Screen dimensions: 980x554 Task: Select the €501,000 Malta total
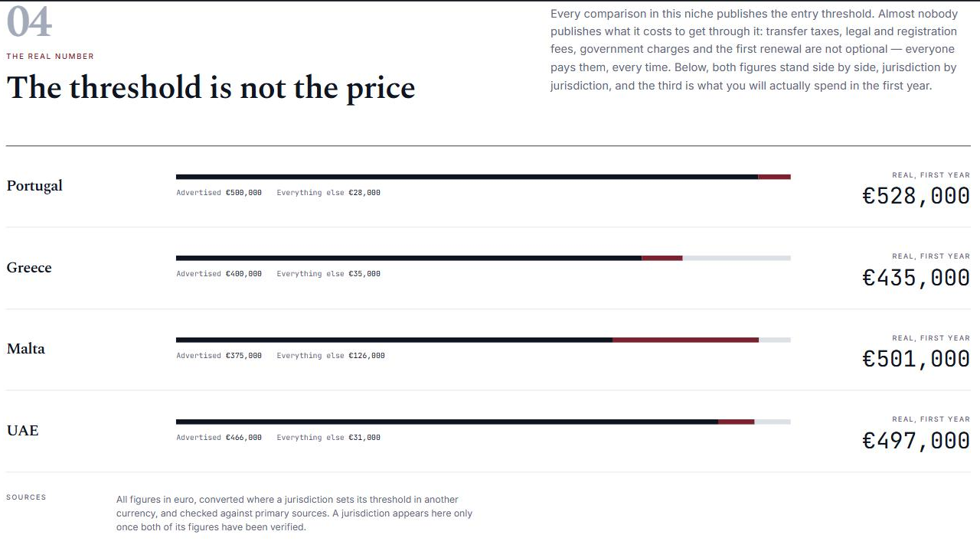coord(916,359)
